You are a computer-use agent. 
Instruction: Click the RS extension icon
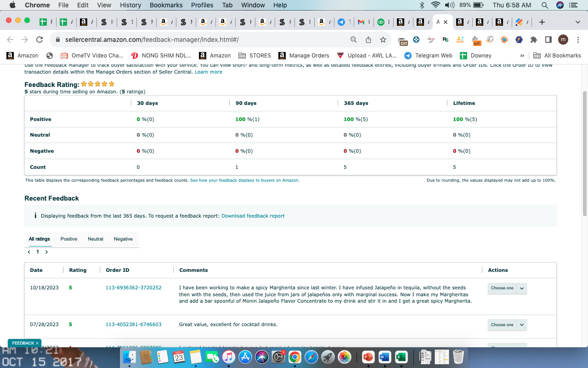click(x=446, y=40)
